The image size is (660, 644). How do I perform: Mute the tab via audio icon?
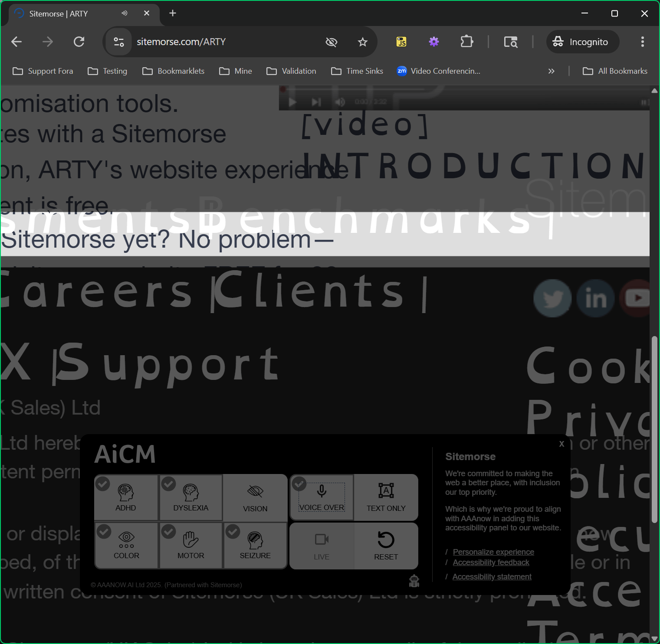click(125, 13)
